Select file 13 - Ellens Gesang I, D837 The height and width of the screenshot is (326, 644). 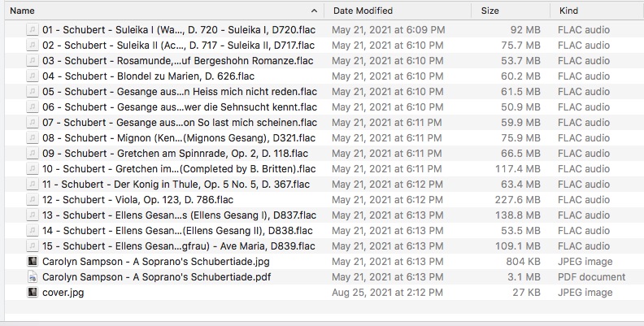tap(324, 215)
